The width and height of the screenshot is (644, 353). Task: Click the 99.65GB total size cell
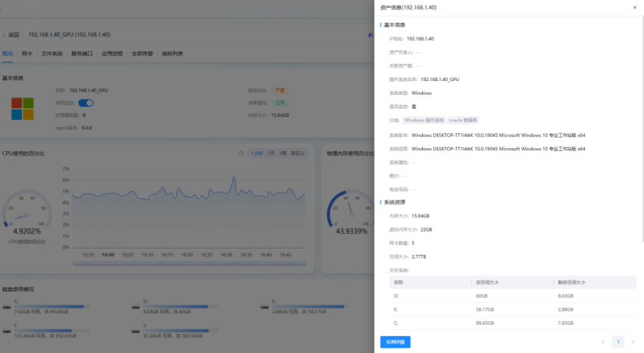(484, 323)
